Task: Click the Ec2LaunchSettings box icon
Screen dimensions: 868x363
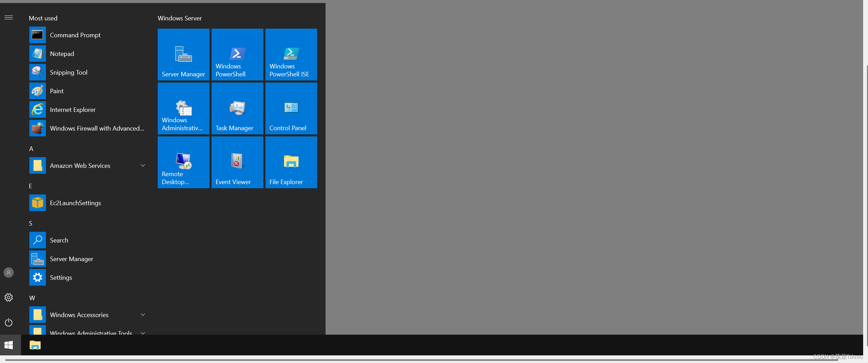Action: coord(38,203)
